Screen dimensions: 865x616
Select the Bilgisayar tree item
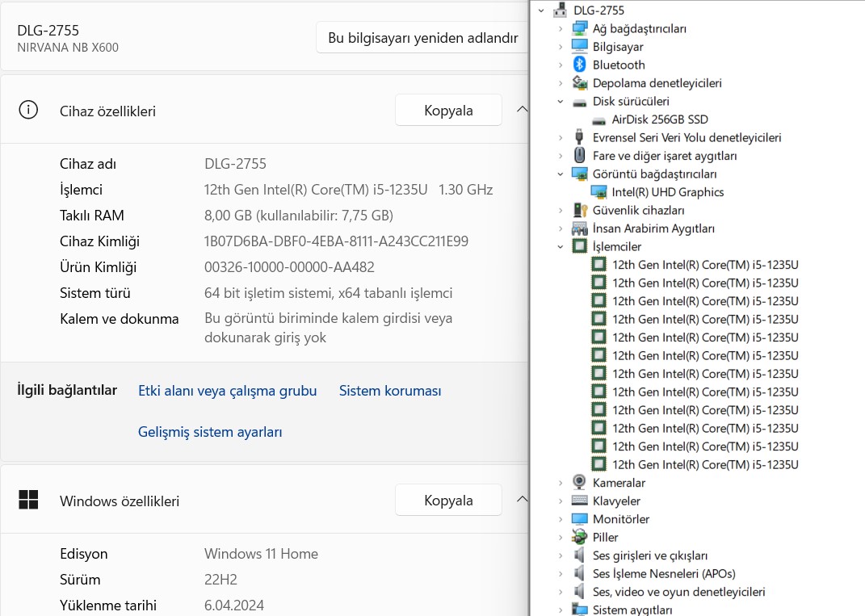click(x=618, y=46)
